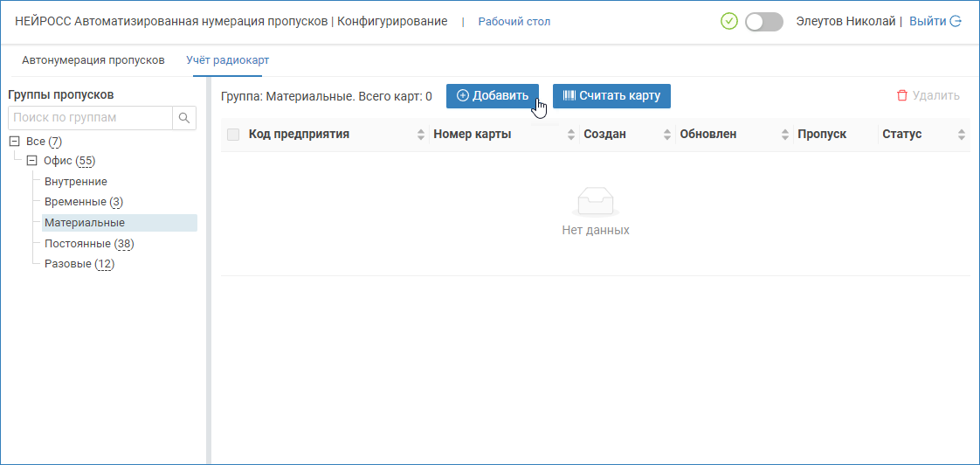The height and width of the screenshot is (465, 980).
Task: Open the Автонумерация пропусков tab
Action: coord(93,60)
